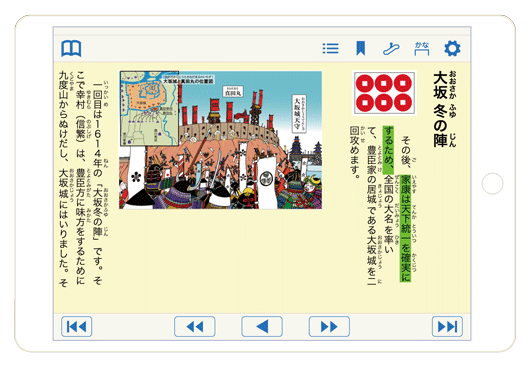Tap the highlighted text するため、
Viewport: 530px width, 367px height.
(388, 150)
